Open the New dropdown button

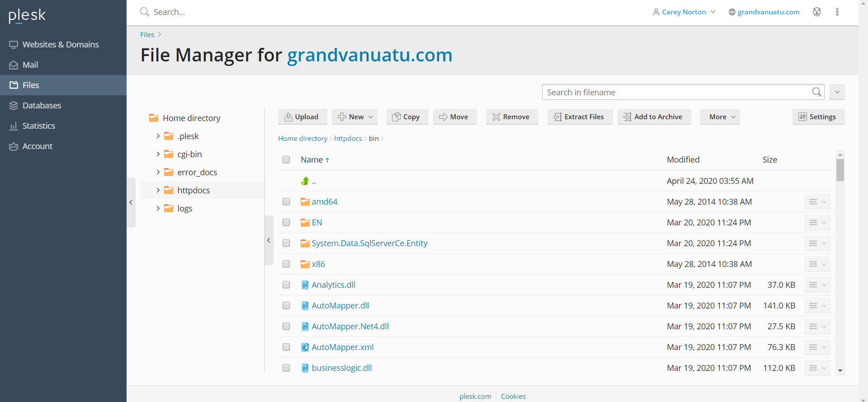coord(355,117)
